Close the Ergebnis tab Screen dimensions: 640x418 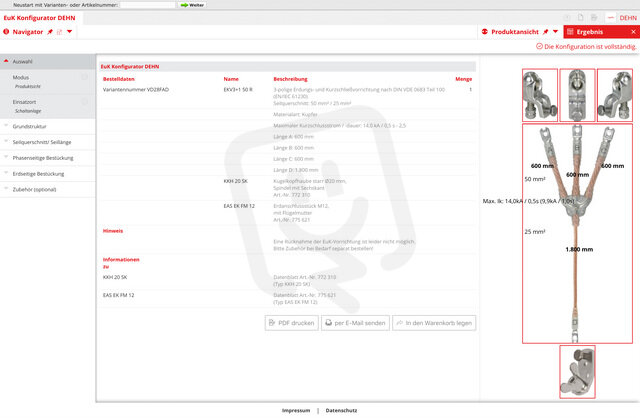pyautogui.click(x=633, y=32)
